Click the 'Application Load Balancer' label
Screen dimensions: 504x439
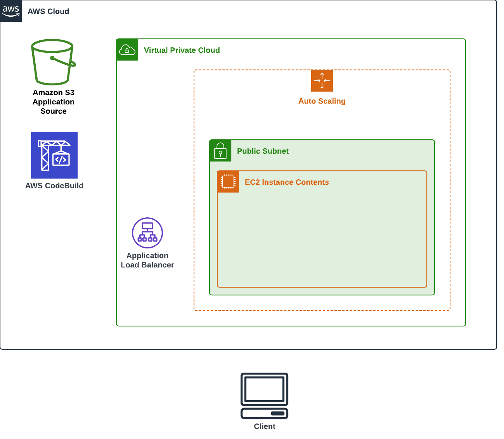tap(147, 260)
